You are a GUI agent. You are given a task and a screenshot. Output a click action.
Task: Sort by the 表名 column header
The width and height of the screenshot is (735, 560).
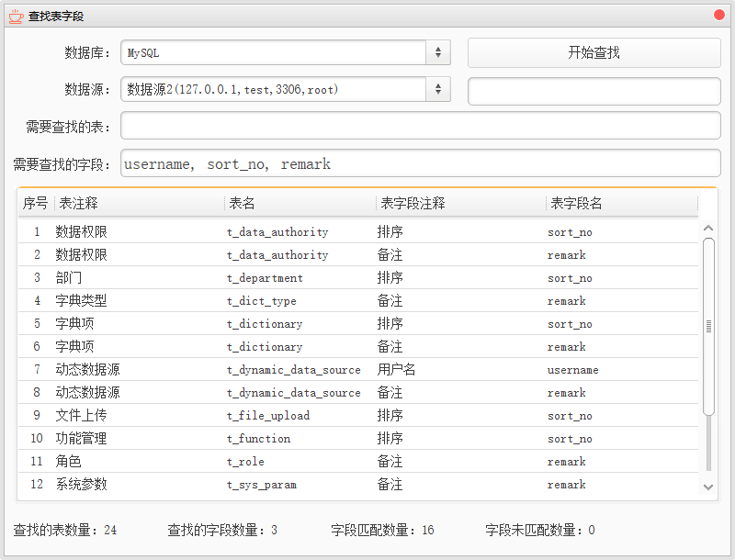click(x=300, y=203)
